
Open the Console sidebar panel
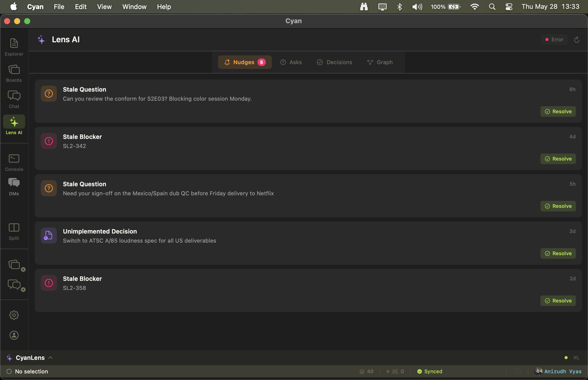pos(14,162)
